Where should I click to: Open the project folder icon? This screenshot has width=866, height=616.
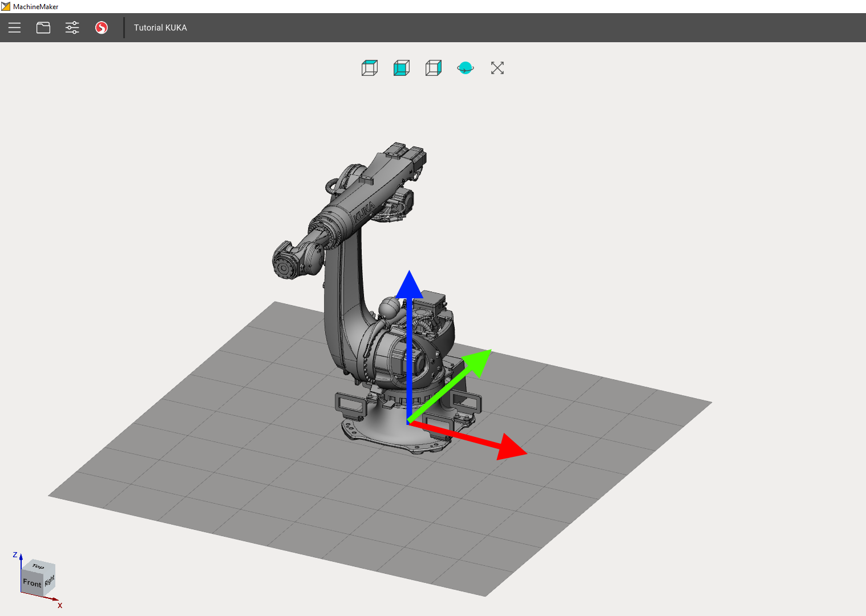[x=43, y=27]
